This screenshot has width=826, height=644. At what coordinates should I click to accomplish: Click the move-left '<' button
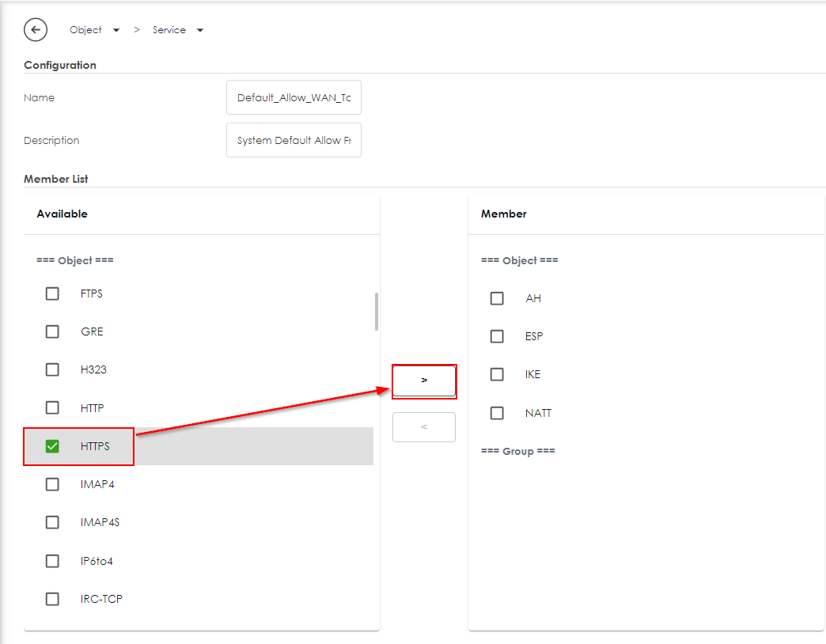tap(424, 427)
